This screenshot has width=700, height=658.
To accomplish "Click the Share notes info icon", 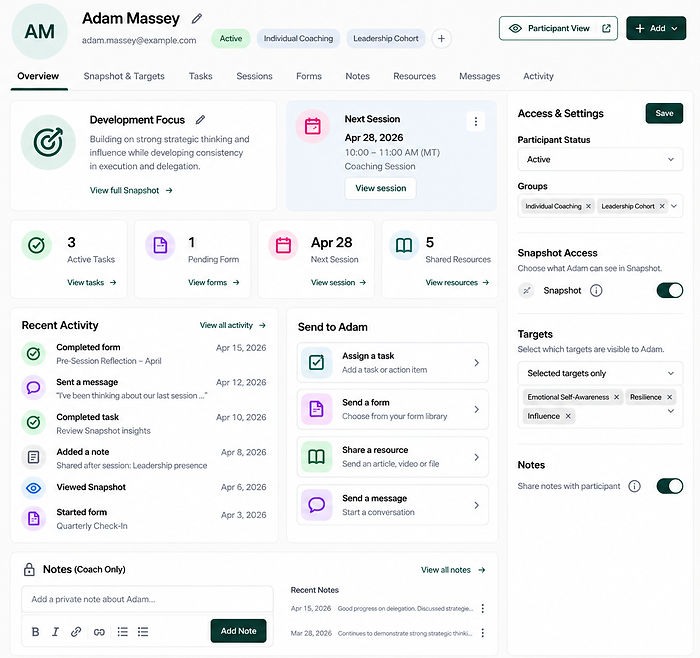I will [x=634, y=486].
